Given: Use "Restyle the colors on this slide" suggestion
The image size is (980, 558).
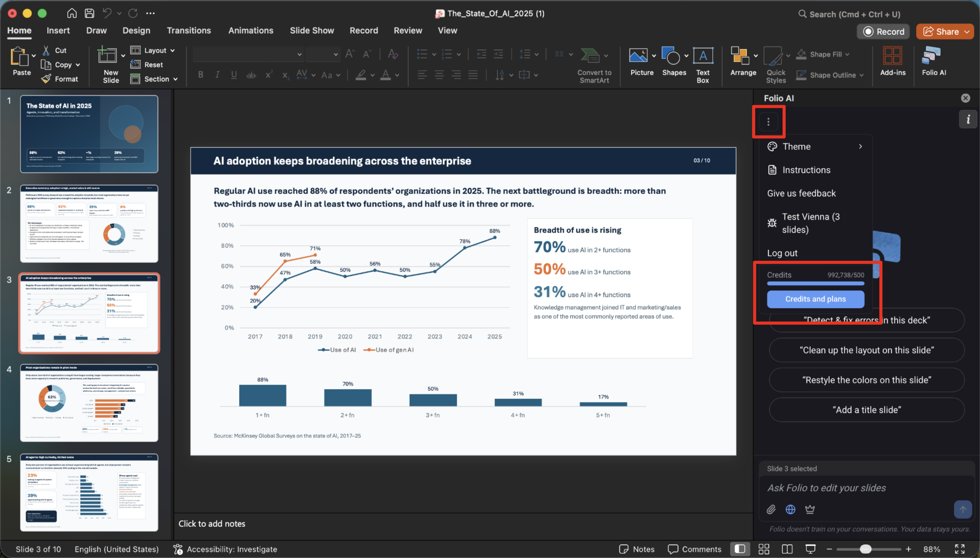Looking at the screenshot, I should 867,380.
